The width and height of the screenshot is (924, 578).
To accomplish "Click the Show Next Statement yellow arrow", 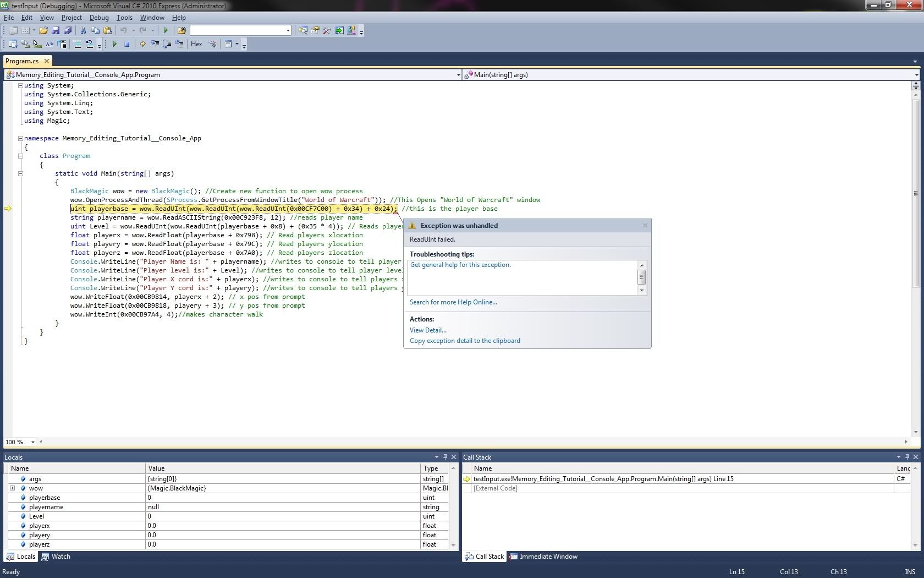I will [x=142, y=44].
